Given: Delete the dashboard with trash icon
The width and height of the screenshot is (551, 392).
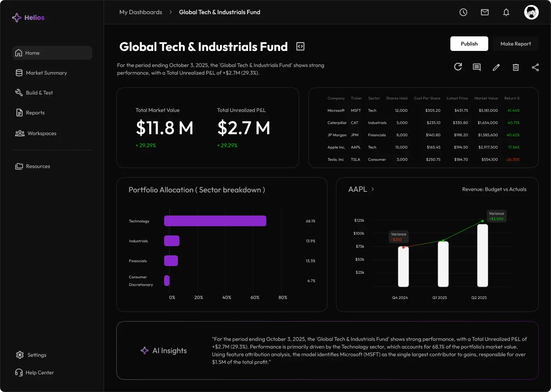Looking at the screenshot, I should [x=516, y=67].
